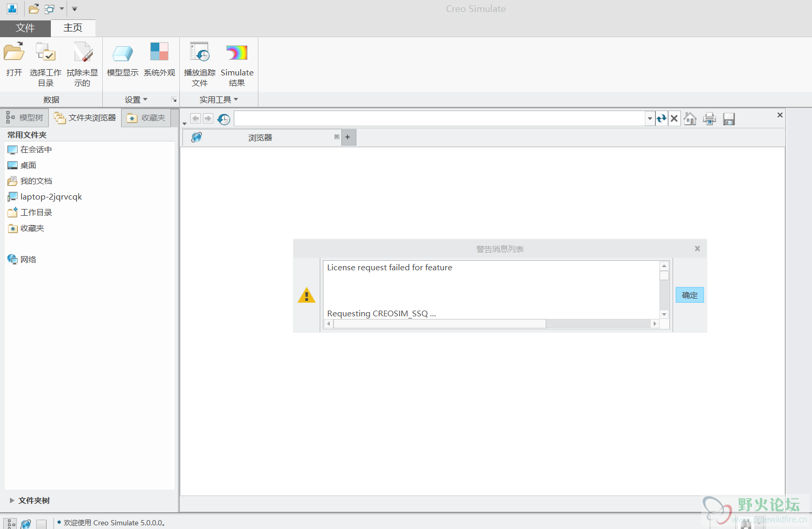
Task: Toggle browser display status bar icon
Action: 26,524
